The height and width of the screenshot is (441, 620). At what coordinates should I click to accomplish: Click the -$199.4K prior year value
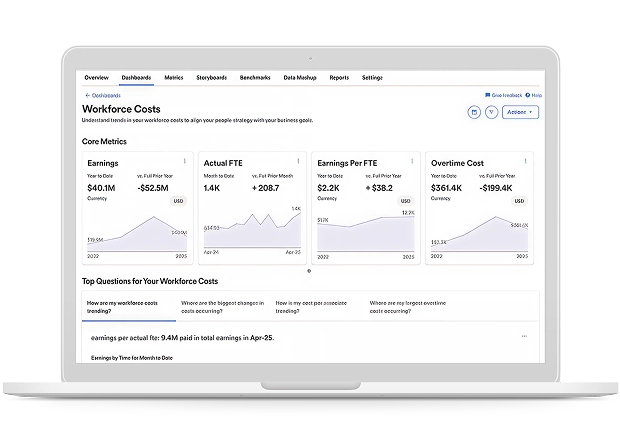tap(496, 188)
